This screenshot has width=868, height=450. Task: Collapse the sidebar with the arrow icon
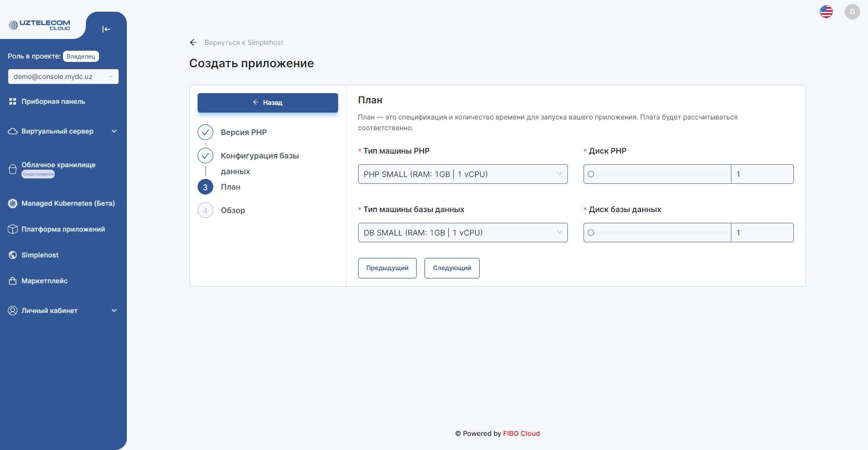coord(106,29)
